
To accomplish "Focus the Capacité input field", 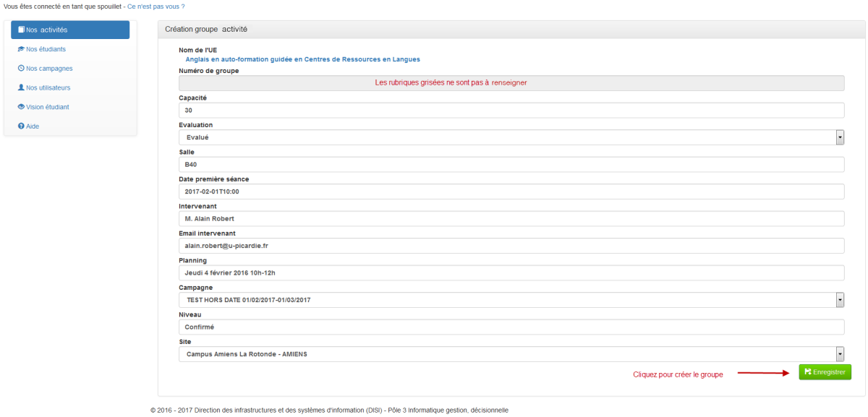I will (x=511, y=110).
